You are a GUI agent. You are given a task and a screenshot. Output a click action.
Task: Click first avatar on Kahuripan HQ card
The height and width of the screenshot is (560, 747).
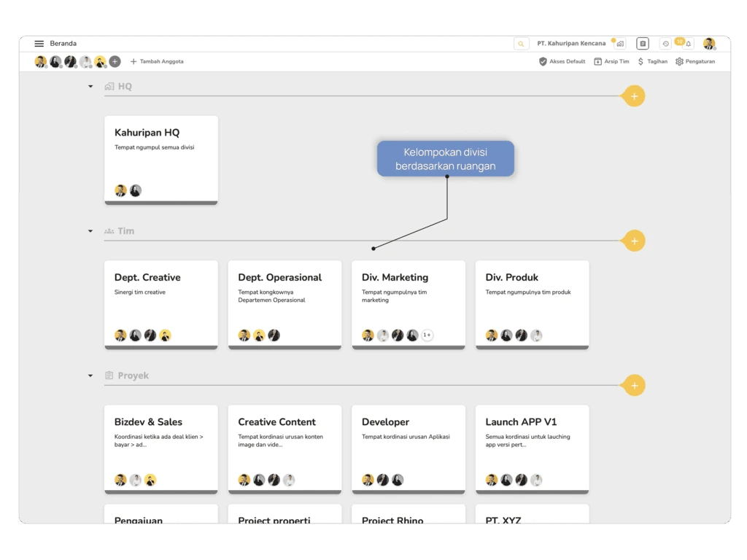(x=120, y=190)
